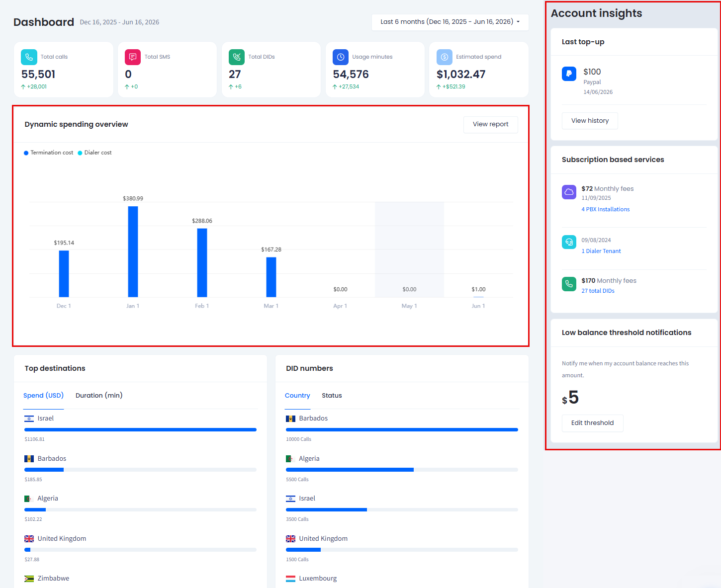Open the 27 total DIDs link
Viewport: 721px width, 588px height.
pyautogui.click(x=598, y=291)
